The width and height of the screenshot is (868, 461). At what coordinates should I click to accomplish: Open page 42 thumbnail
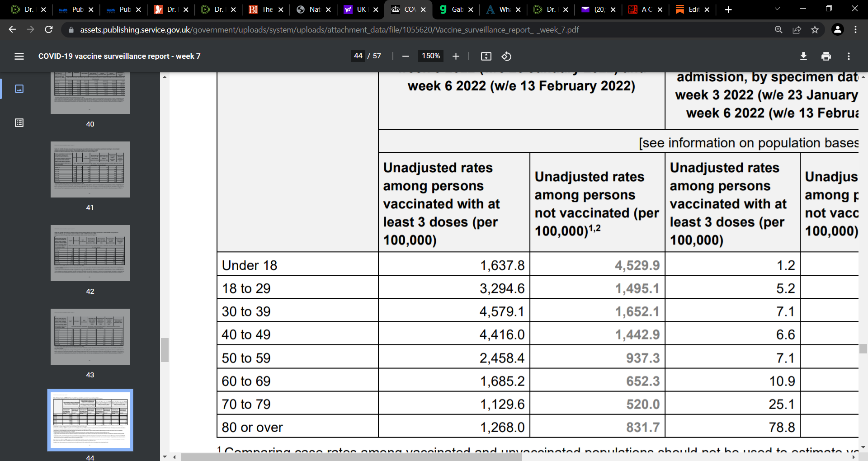click(x=90, y=253)
